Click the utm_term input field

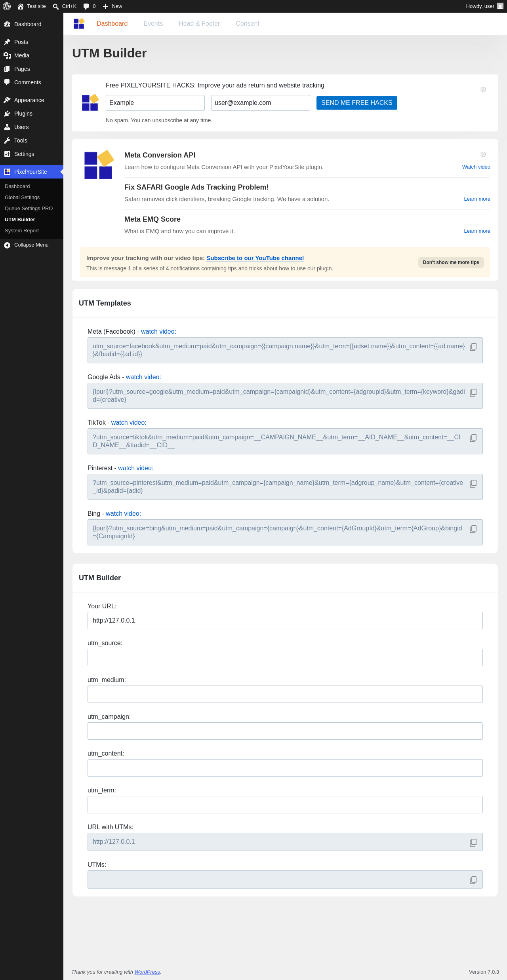point(285,805)
